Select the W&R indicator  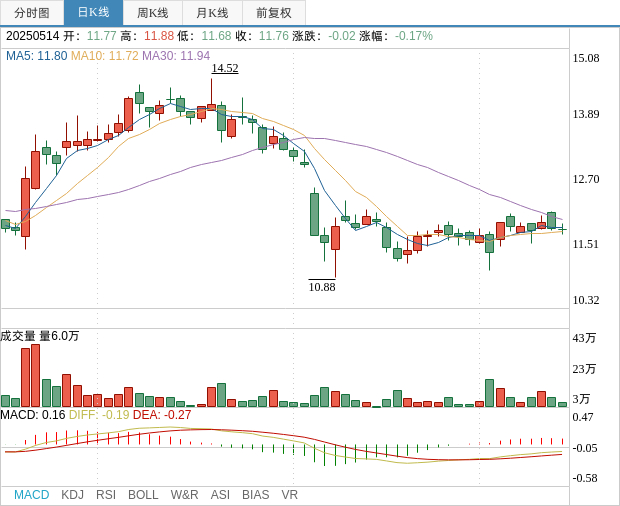pos(184,495)
